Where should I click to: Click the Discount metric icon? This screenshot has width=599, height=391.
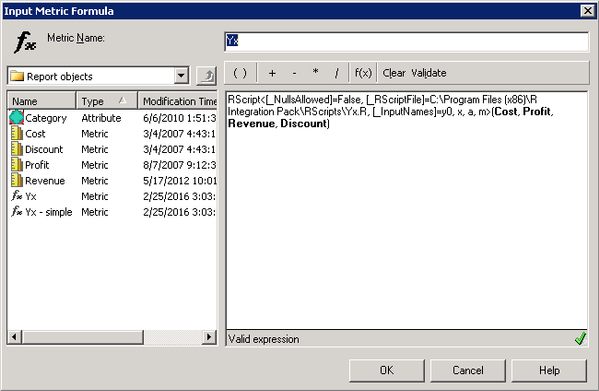17,149
